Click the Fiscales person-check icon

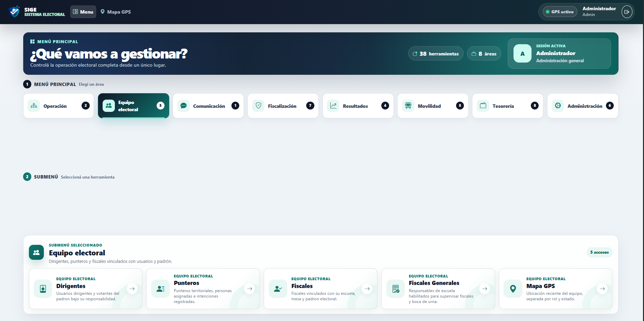pyautogui.click(x=278, y=289)
